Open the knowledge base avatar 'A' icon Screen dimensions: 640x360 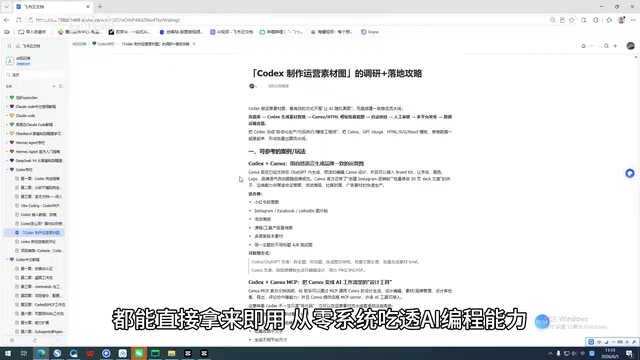click(10, 61)
